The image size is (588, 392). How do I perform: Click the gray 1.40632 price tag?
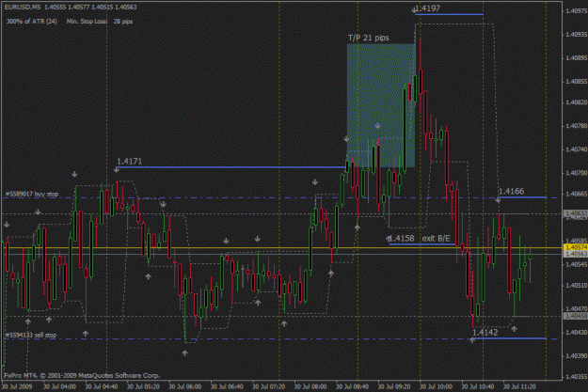576,213
